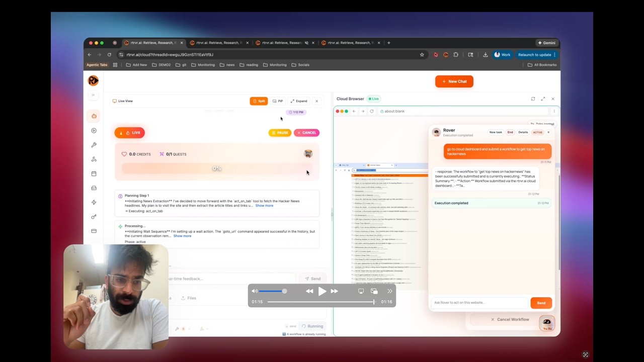Toggle the Rover ACTIVE status pill
The width and height of the screenshot is (644, 362).
538,132
